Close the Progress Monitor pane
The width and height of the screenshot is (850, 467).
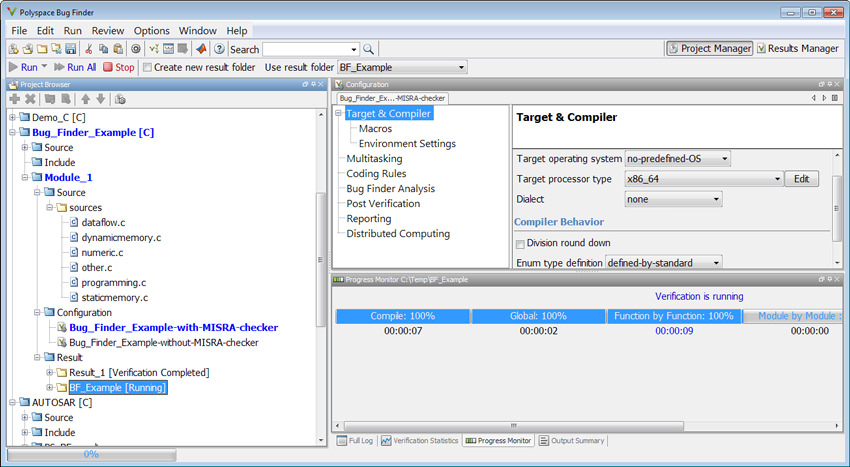click(x=837, y=280)
